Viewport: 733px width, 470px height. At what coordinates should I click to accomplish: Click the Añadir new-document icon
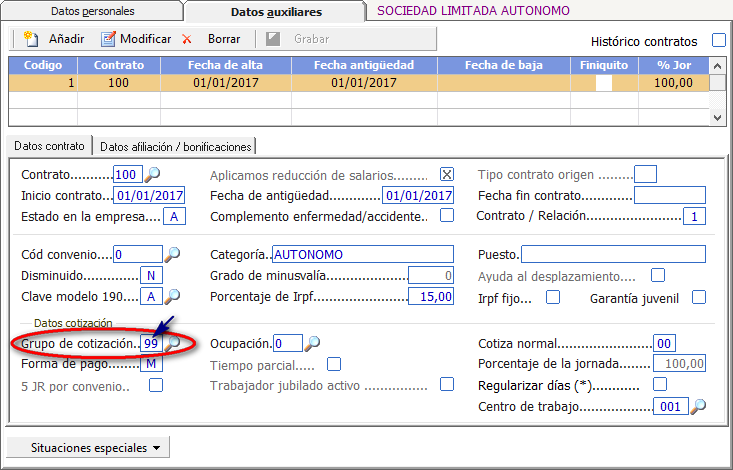pos(31,39)
